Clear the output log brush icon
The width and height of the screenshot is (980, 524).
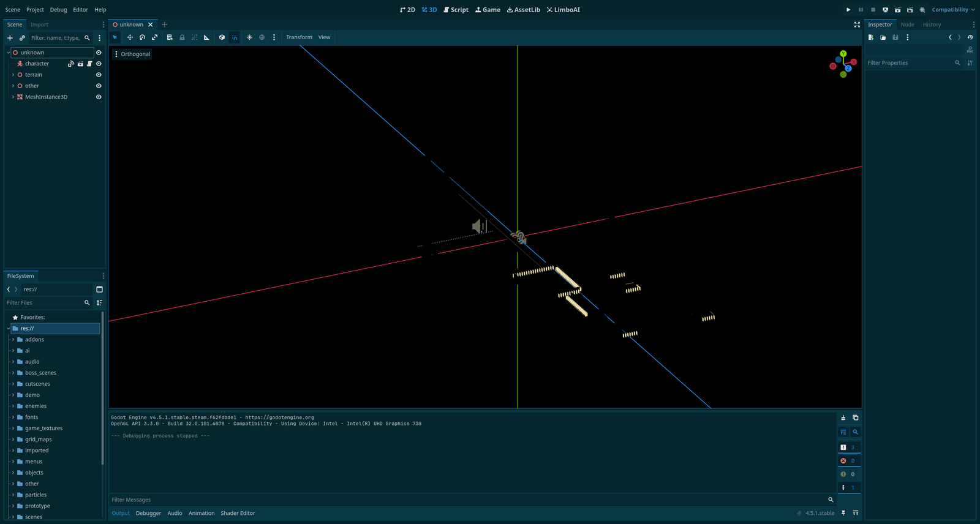843,417
